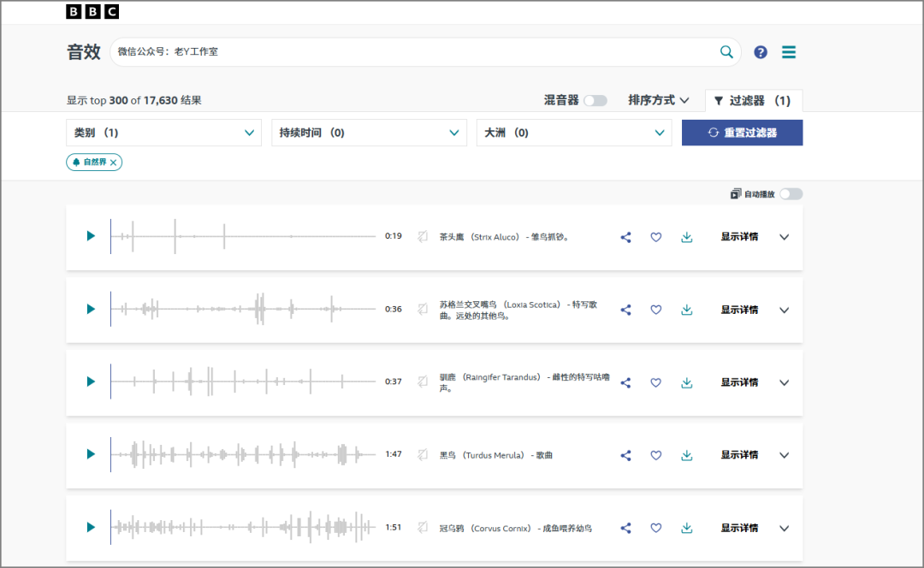Favorite the 冠乌鸦 recording heart toggle
This screenshot has width=924, height=568.
click(x=656, y=528)
